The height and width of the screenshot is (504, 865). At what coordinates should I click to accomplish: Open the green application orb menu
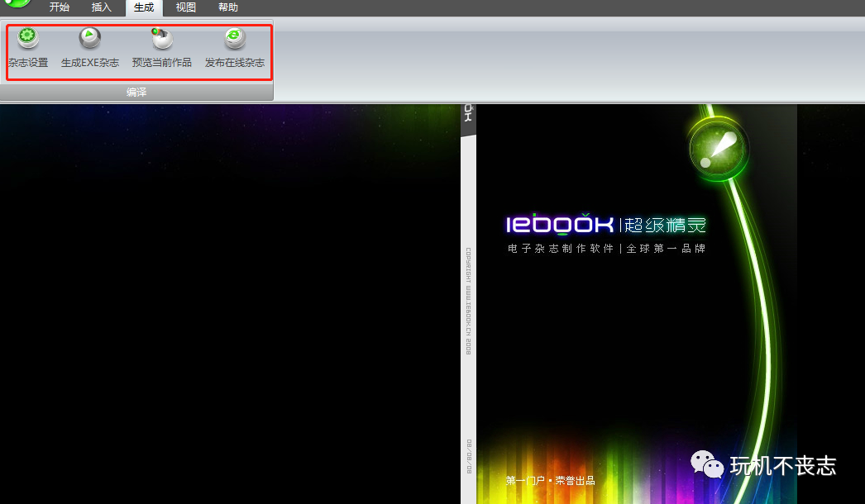(x=17, y=3)
